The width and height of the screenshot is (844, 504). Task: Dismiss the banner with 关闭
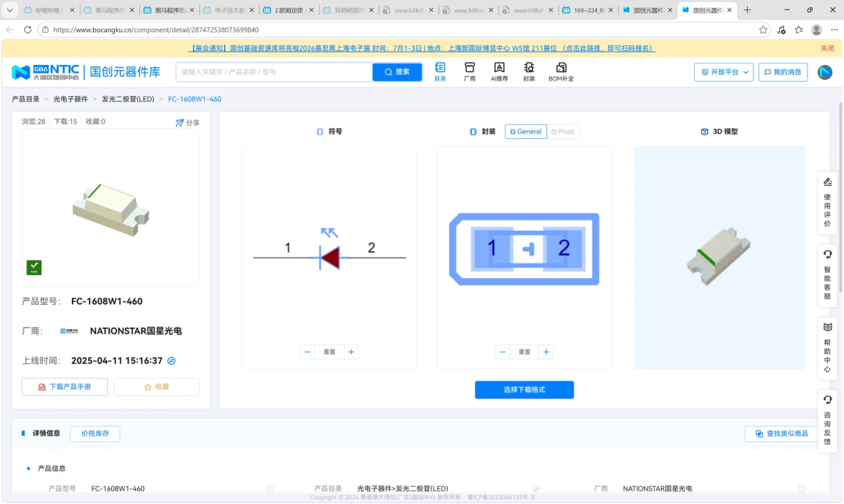(x=828, y=48)
